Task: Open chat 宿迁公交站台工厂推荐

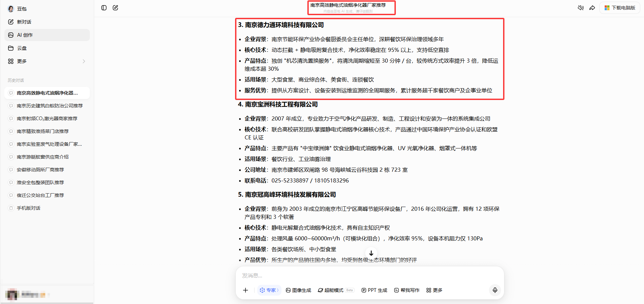Action: [47, 195]
